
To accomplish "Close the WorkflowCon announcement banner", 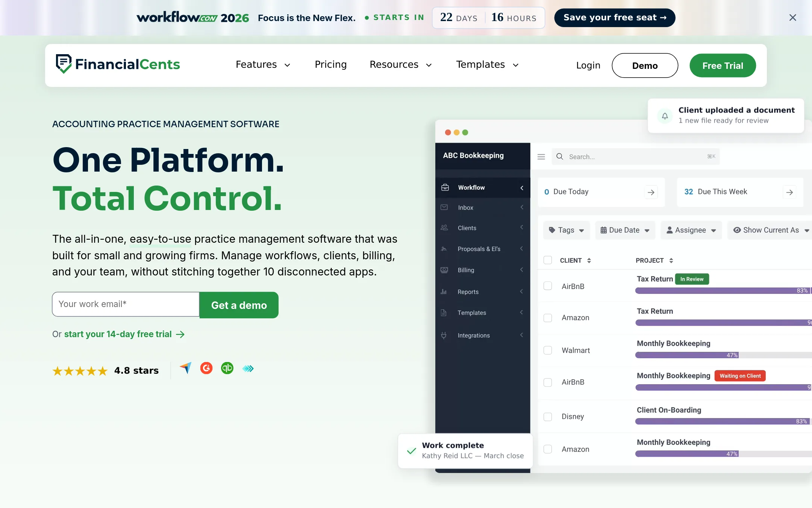I will (x=792, y=18).
